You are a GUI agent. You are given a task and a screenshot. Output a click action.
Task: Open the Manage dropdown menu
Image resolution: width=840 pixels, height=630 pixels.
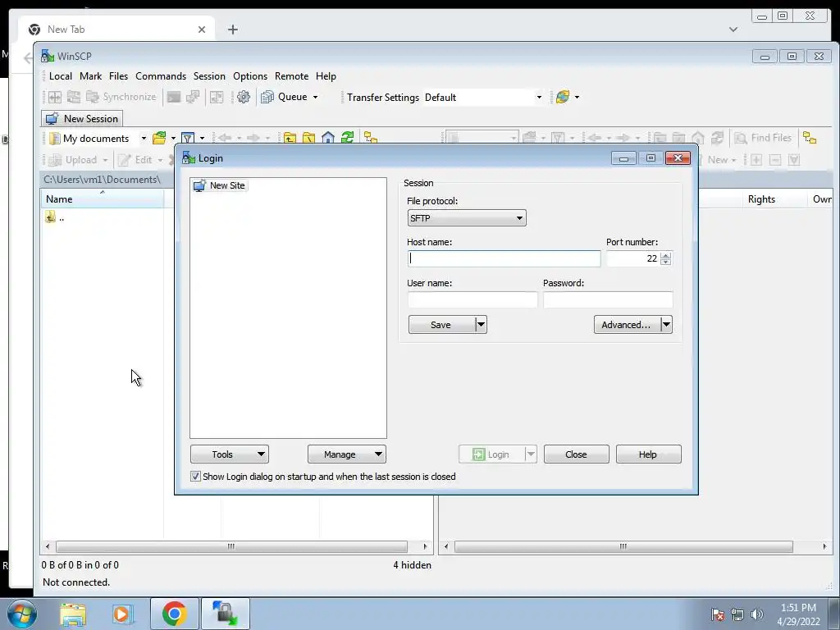point(347,454)
